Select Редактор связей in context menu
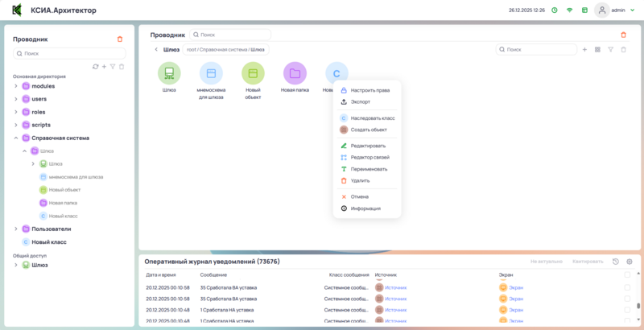The image size is (644, 330). (369, 158)
